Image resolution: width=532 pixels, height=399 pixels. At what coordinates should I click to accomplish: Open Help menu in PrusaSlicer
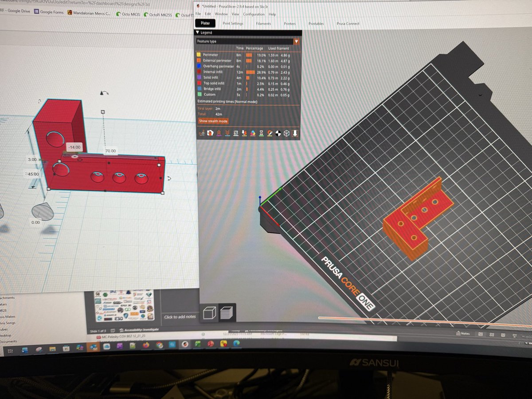pos(272,14)
